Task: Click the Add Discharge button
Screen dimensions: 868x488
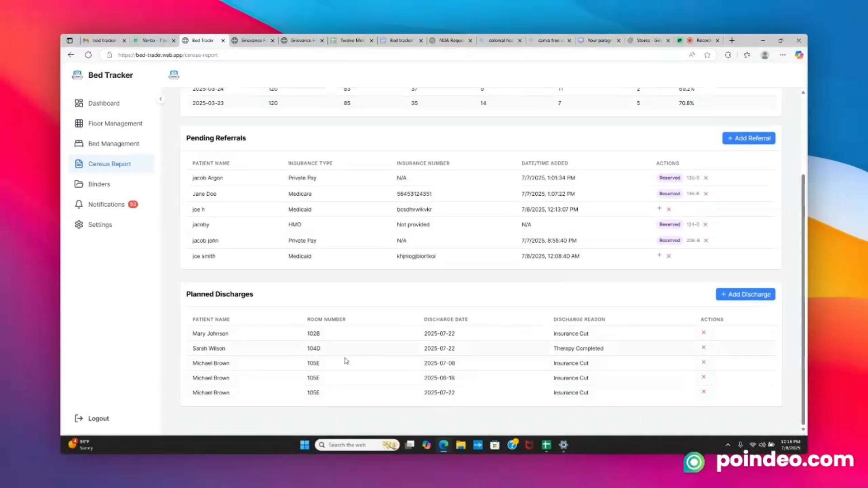Action: point(745,294)
